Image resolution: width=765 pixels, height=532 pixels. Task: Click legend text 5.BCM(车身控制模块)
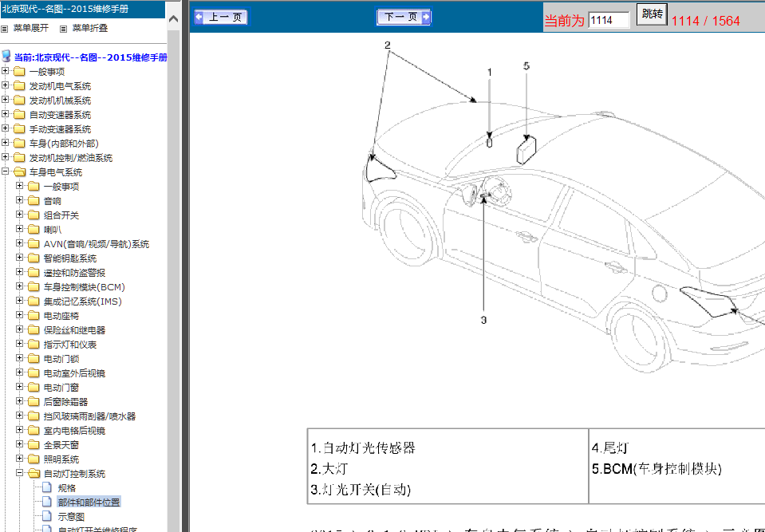(657, 469)
